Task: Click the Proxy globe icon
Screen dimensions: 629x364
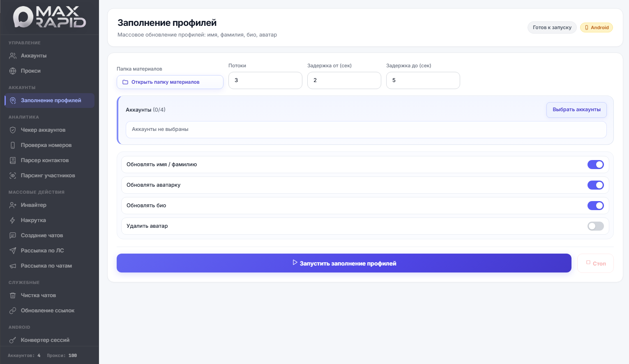Action: pos(13,71)
